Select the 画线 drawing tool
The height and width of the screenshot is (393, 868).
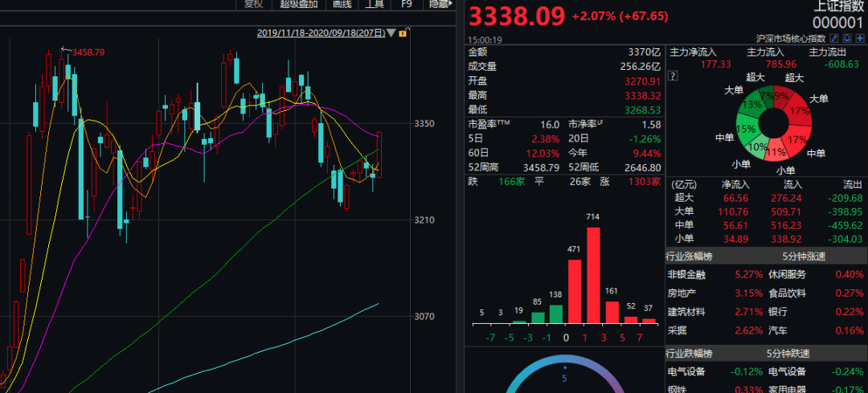point(342,4)
